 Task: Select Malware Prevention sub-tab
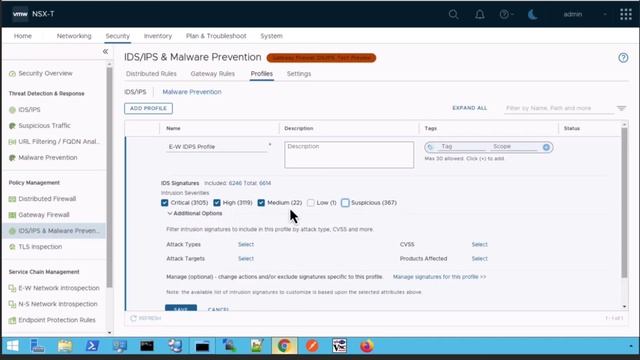click(x=192, y=92)
